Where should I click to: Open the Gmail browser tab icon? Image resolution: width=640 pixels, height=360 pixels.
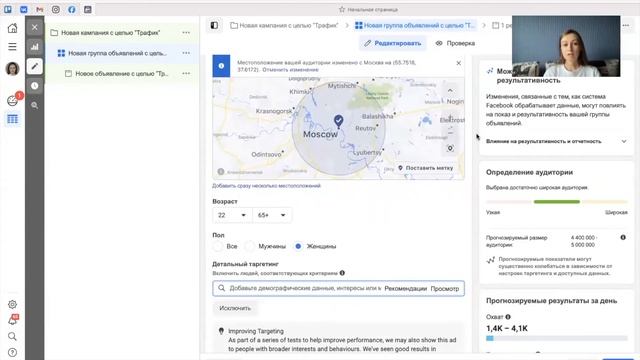click(x=40, y=9)
